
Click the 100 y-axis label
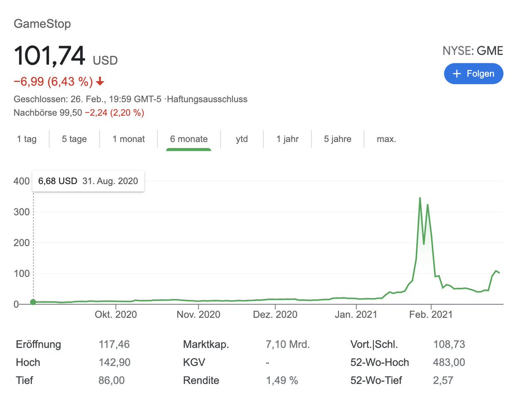pyautogui.click(x=22, y=274)
